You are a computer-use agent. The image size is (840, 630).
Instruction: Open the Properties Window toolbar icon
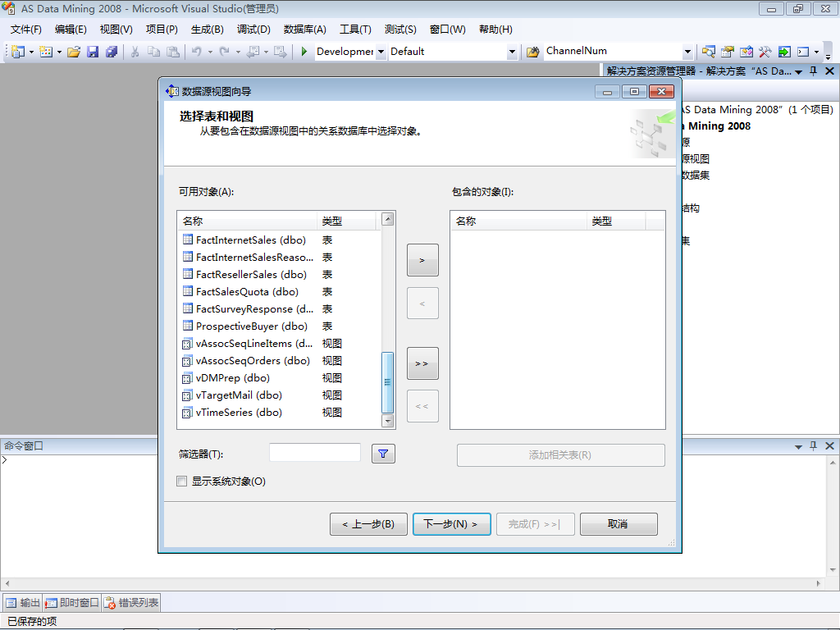728,52
